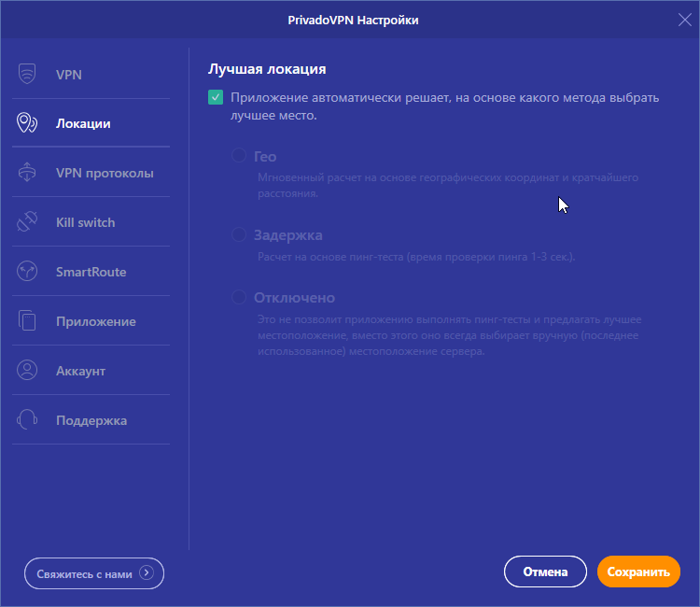
Task: Click the Локации map pin icon
Action: tap(27, 123)
